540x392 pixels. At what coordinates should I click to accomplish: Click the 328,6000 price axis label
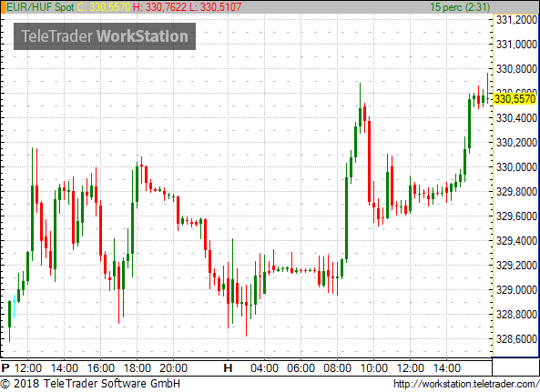(516, 339)
